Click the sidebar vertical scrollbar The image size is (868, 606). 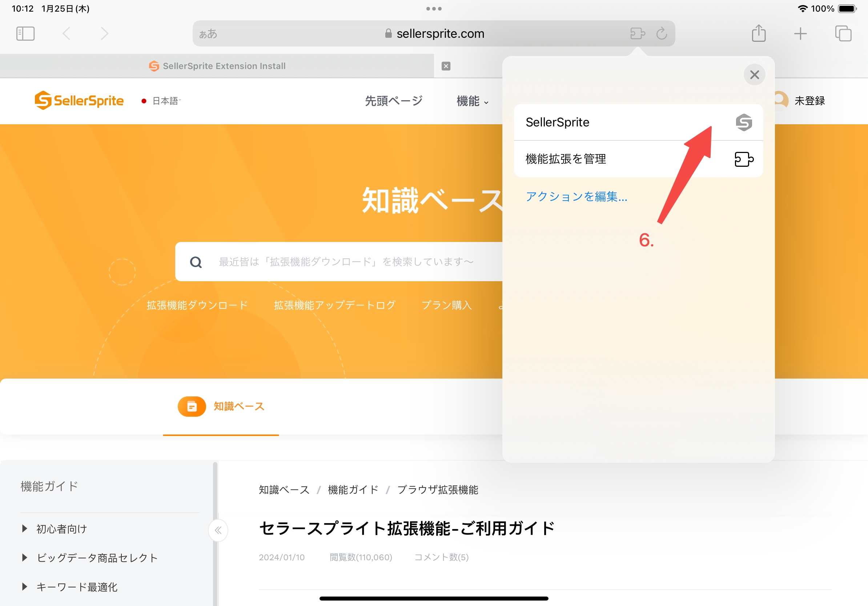point(215,533)
